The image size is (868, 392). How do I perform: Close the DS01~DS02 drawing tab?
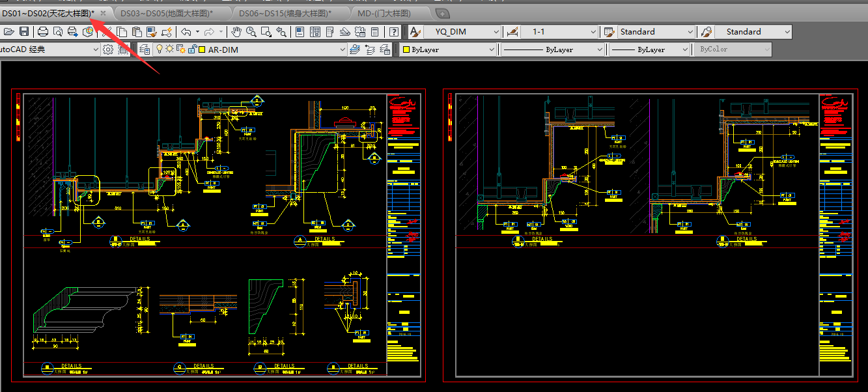[103, 13]
